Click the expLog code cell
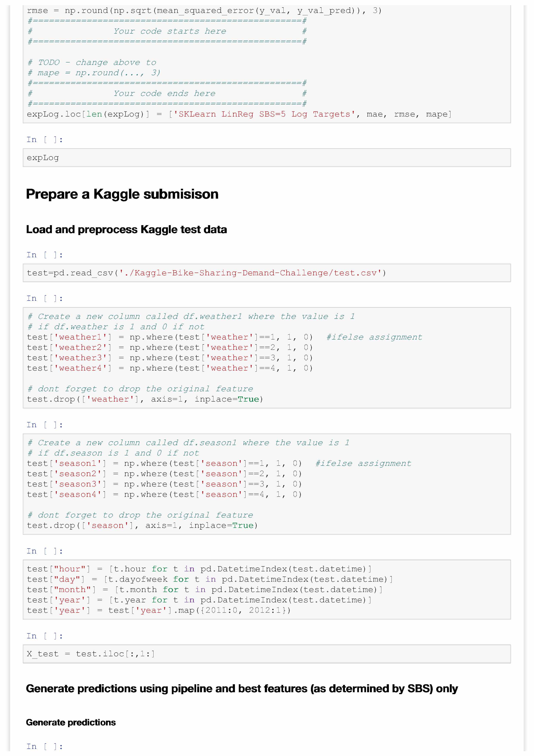The width and height of the screenshot is (534, 756). 267,158
